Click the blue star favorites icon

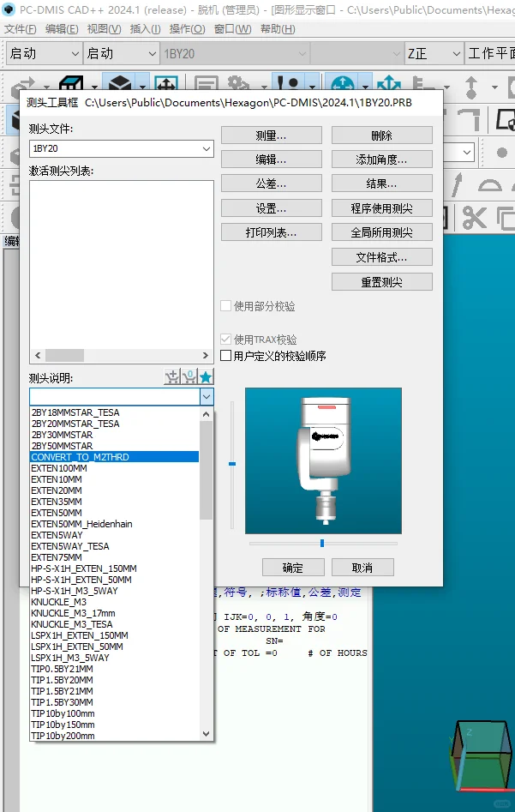[206, 377]
